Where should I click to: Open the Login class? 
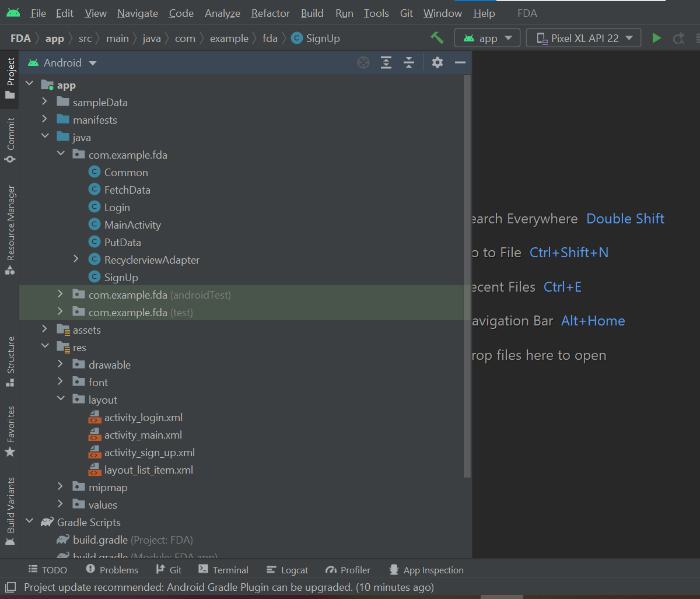click(x=117, y=208)
